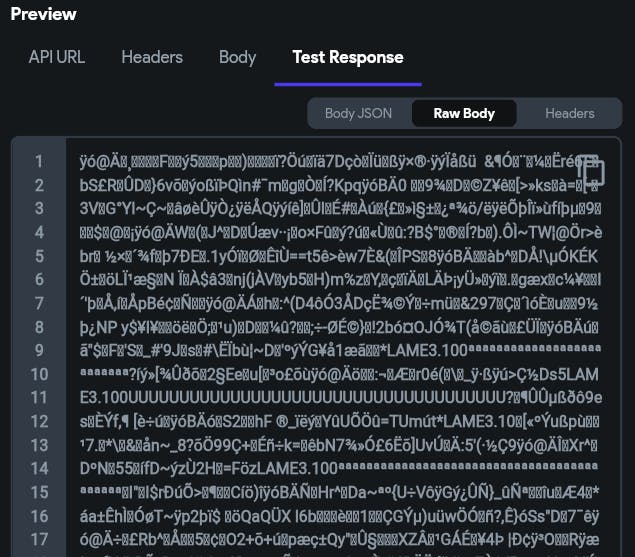Show response Headers in the view switcher
Image resolution: width=635 pixels, height=557 pixels.
click(x=570, y=113)
